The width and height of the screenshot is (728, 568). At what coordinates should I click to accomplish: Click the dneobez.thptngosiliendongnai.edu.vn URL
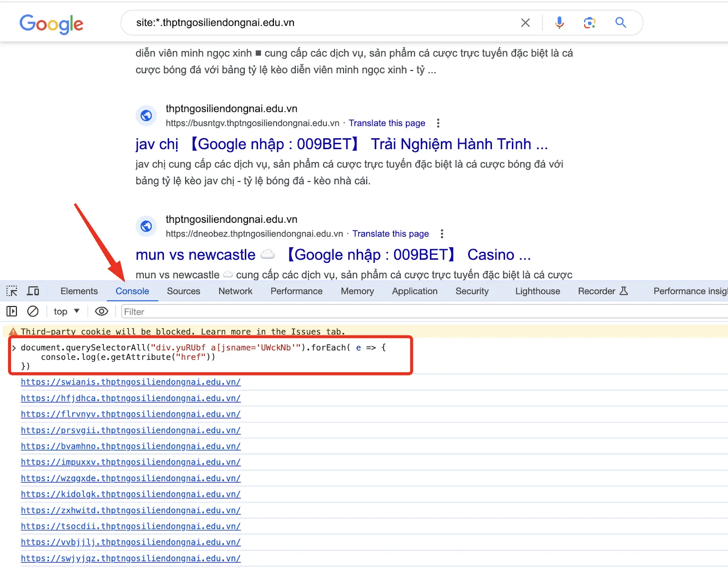[254, 234]
